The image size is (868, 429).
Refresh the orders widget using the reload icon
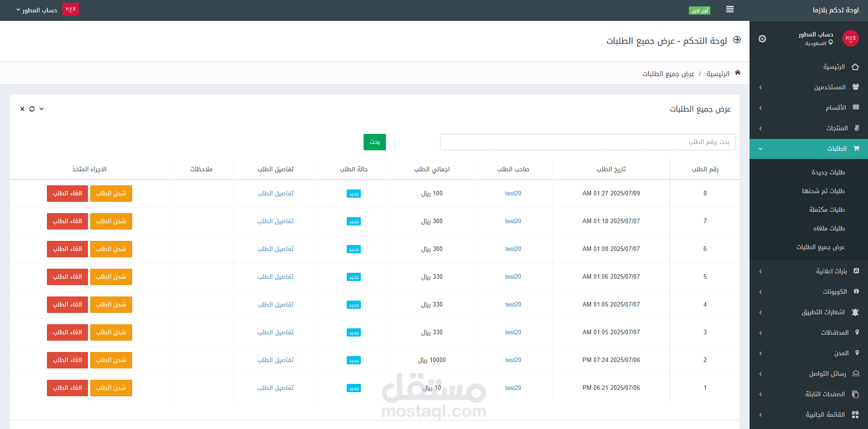32,109
